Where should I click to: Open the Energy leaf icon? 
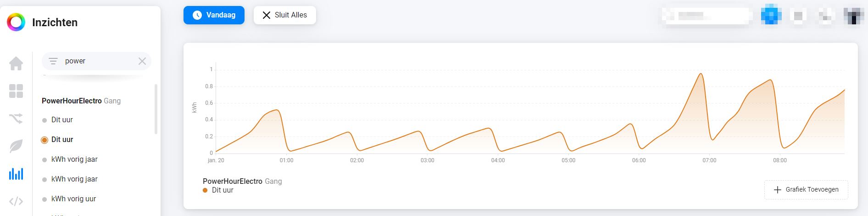coord(16,146)
